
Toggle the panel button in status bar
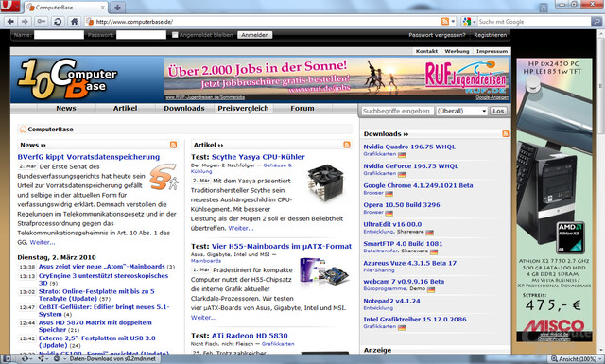[7, 359]
